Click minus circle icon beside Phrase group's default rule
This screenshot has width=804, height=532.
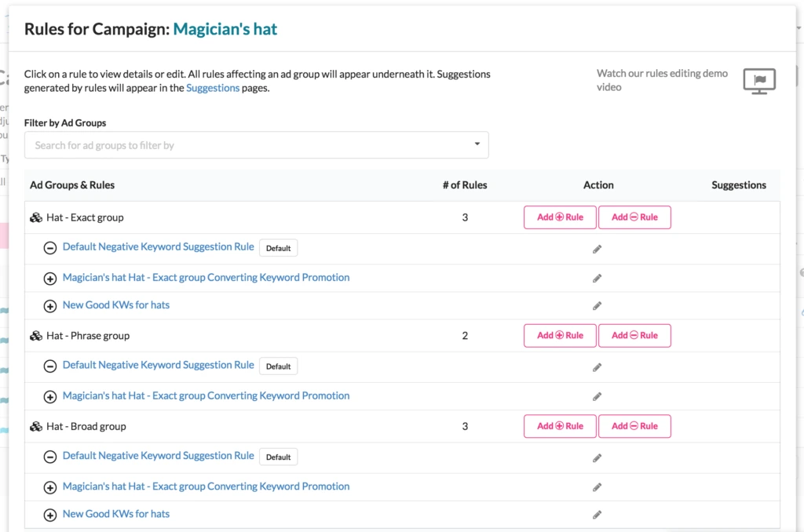click(x=49, y=366)
